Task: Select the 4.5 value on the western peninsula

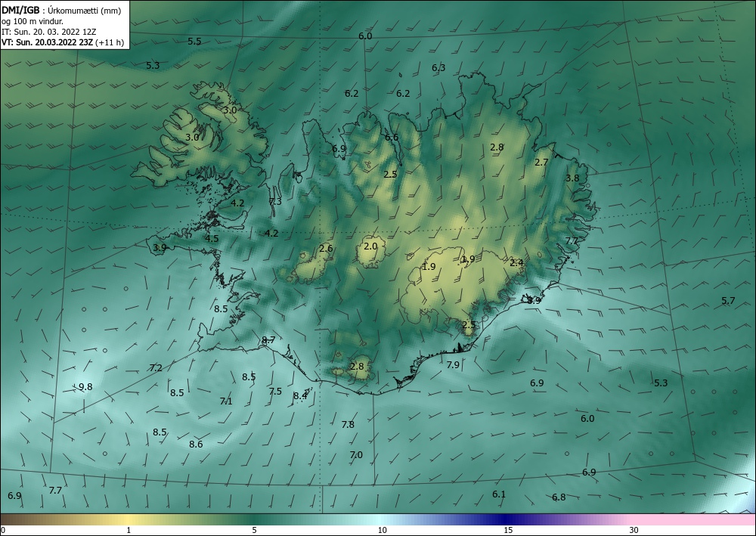Action: click(212, 239)
